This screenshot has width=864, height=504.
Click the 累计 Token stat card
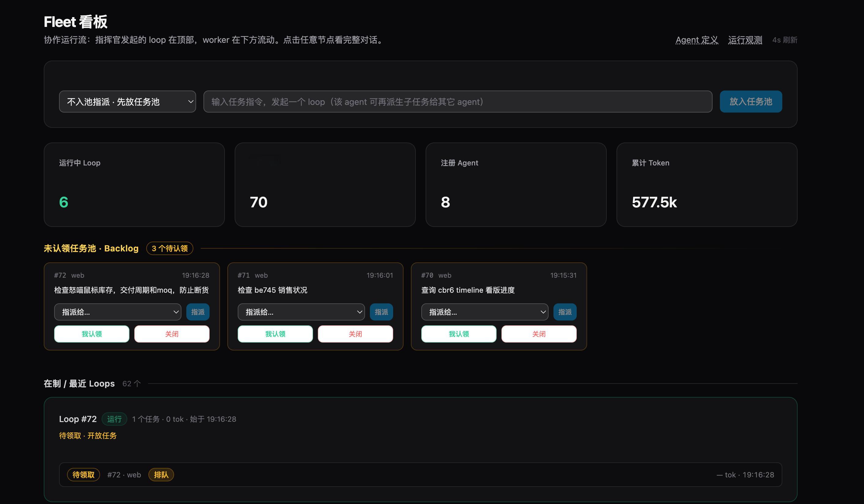pos(707,185)
